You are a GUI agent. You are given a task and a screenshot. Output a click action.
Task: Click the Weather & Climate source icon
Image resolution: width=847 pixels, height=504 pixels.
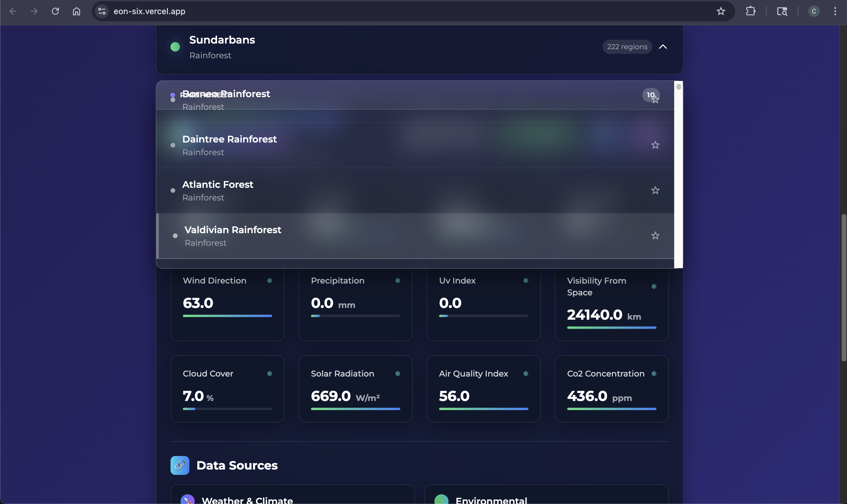pyautogui.click(x=188, y=500)
